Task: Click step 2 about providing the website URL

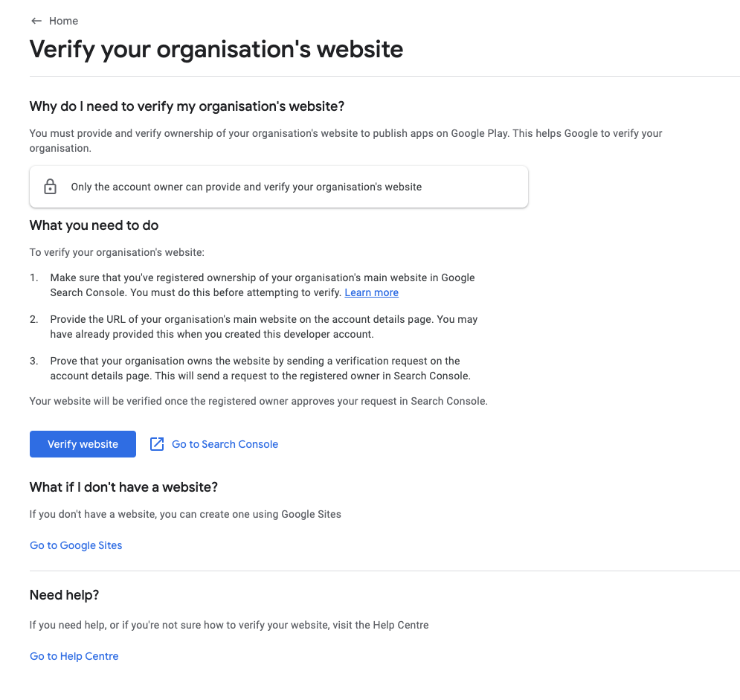Action: 263,327
